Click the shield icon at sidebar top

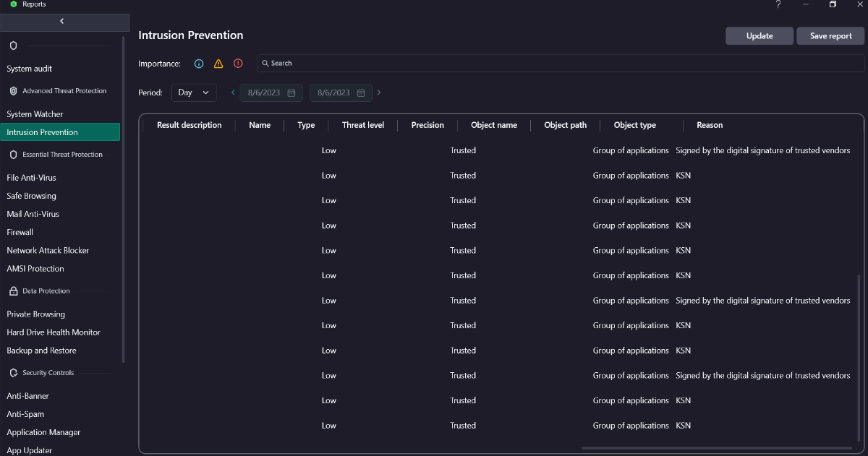13,46
